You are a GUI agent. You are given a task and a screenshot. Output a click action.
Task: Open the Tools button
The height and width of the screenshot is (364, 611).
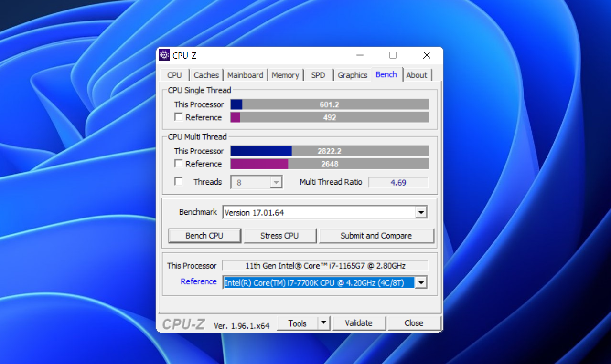click(x=297, y=323)
